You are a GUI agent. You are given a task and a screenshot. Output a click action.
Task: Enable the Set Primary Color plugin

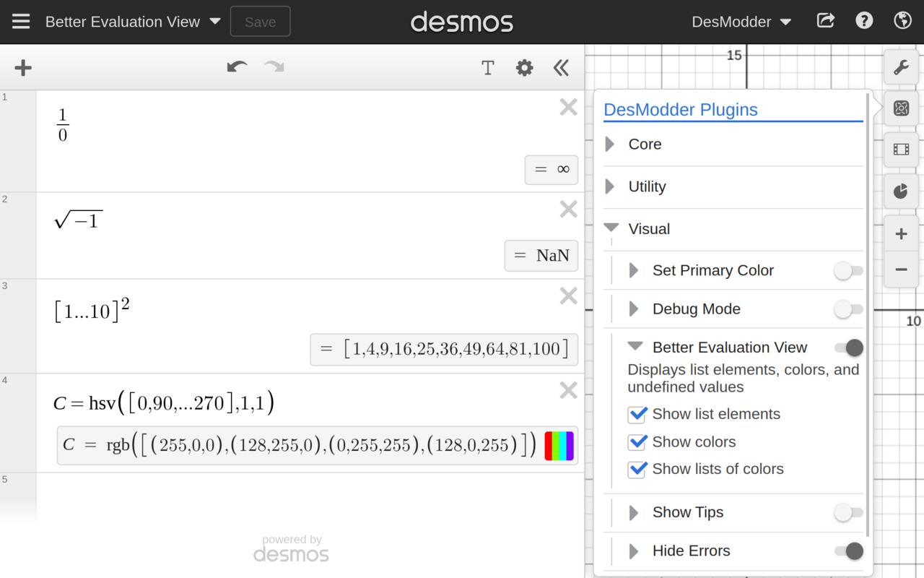[x=848, y=270]
